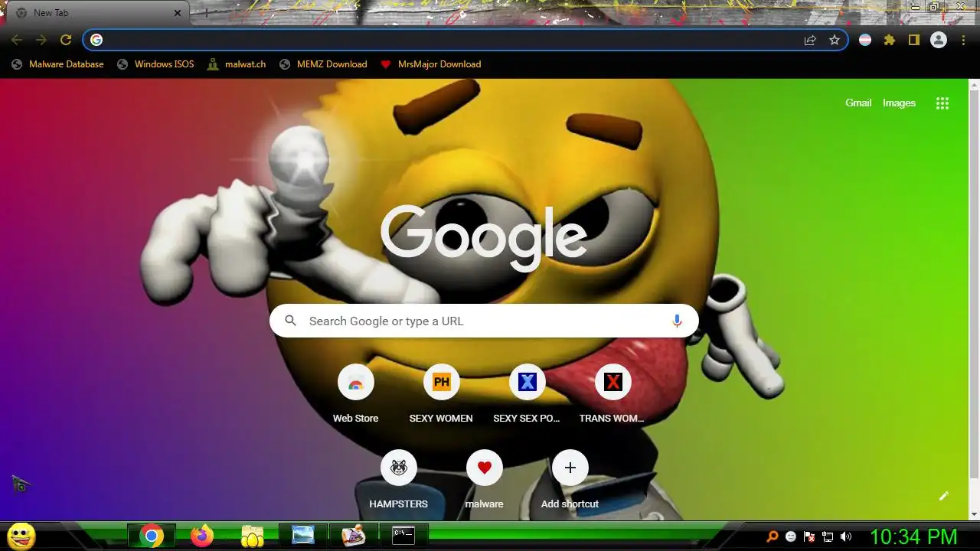This screenshot has width=980, height=551.
Task: Open the command prompt taskbar icon
Action: point(403,536)
